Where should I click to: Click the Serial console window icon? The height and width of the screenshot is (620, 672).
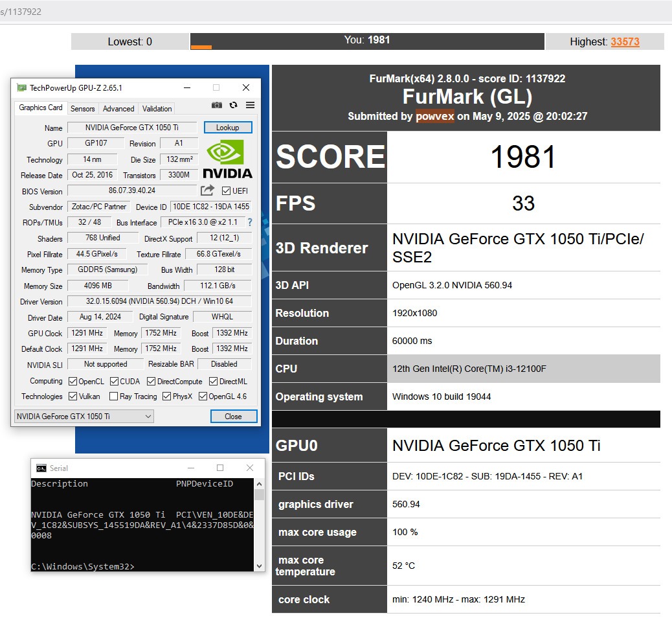pyautogui.click(x=41, y=468)
